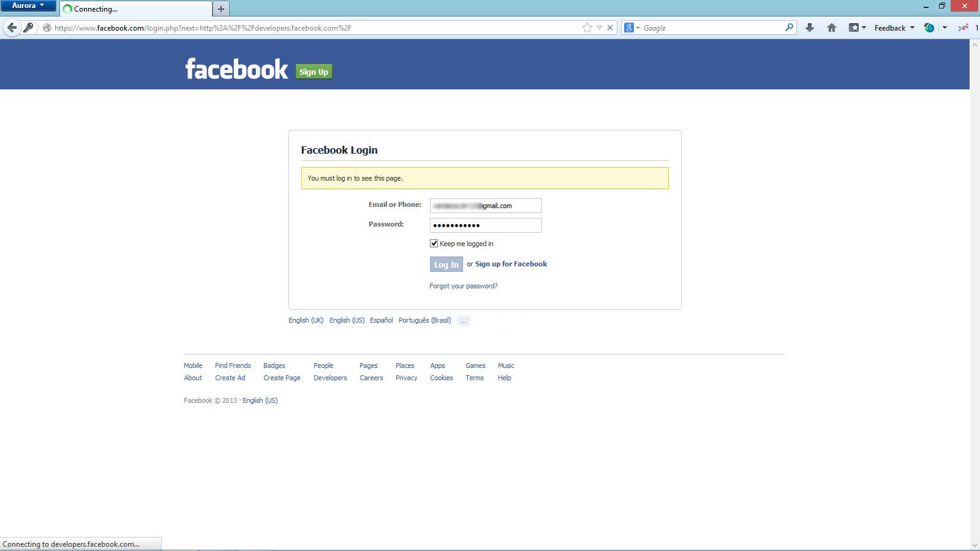
Task: Open the Developers footer link
Action: click(x=330, y=378)
